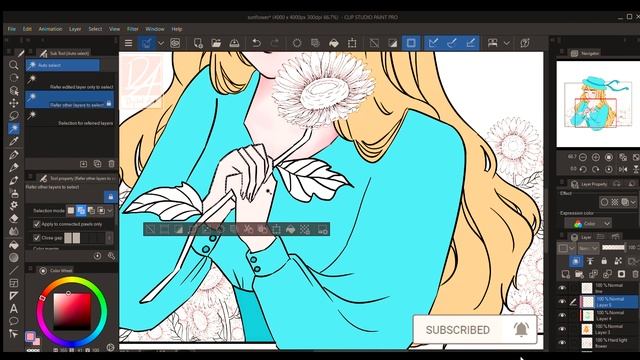Screen dimensions: 640x360
Task: Click New raster layer icon
Action: (566, 274)
